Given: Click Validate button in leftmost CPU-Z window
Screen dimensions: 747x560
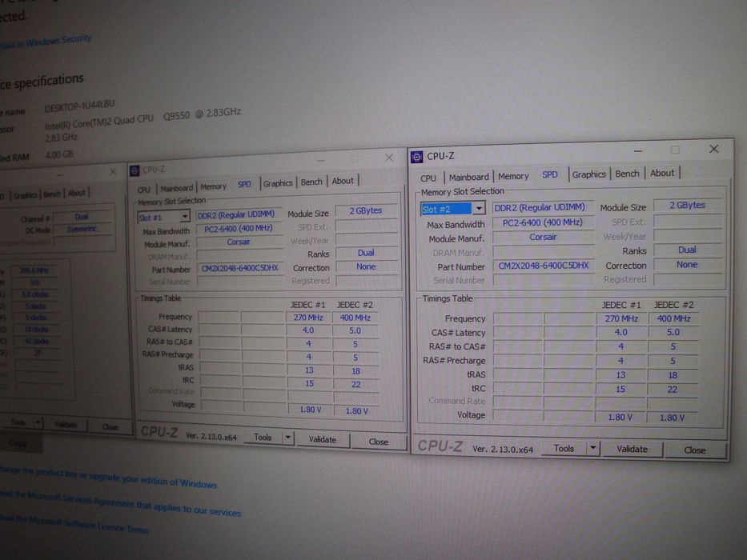Looking at the screenshot, I should (66, 424).
